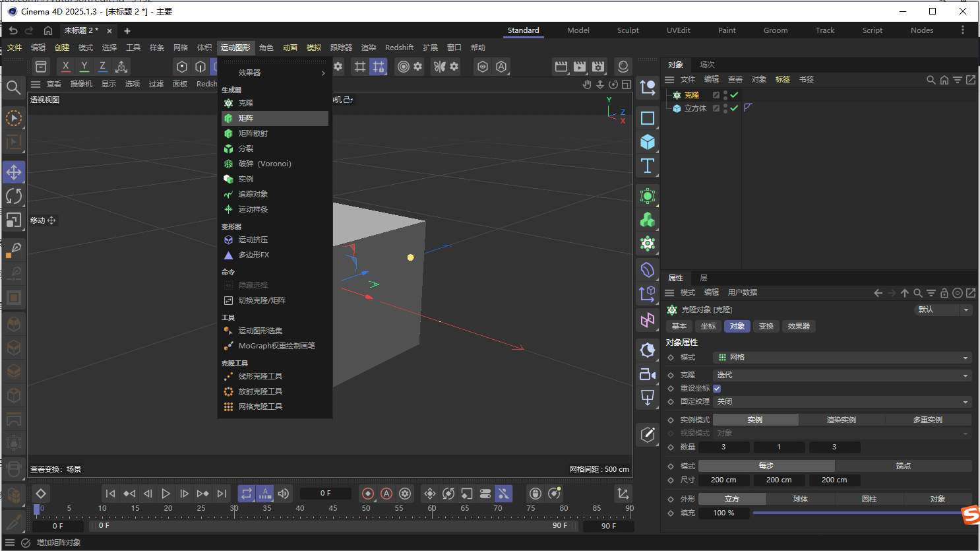Select 多重实例 instance mode option

pyautogui.click(x=928, y=420)
